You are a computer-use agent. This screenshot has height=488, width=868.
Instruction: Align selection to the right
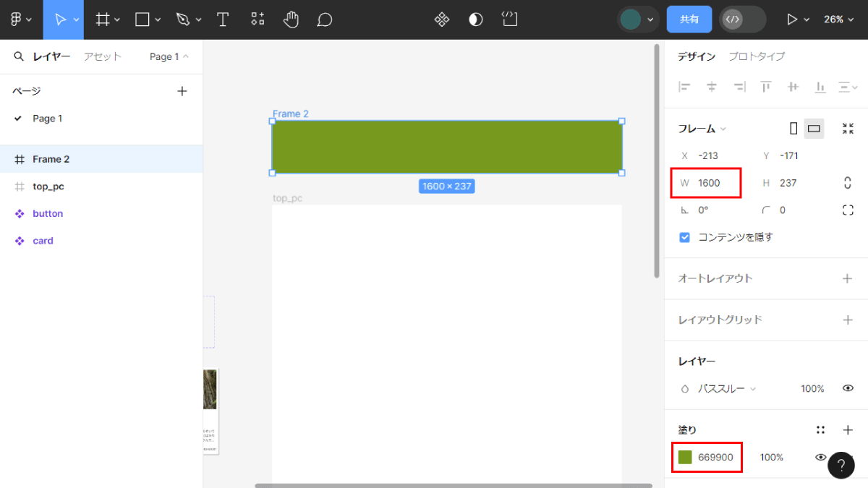point(739,87)
